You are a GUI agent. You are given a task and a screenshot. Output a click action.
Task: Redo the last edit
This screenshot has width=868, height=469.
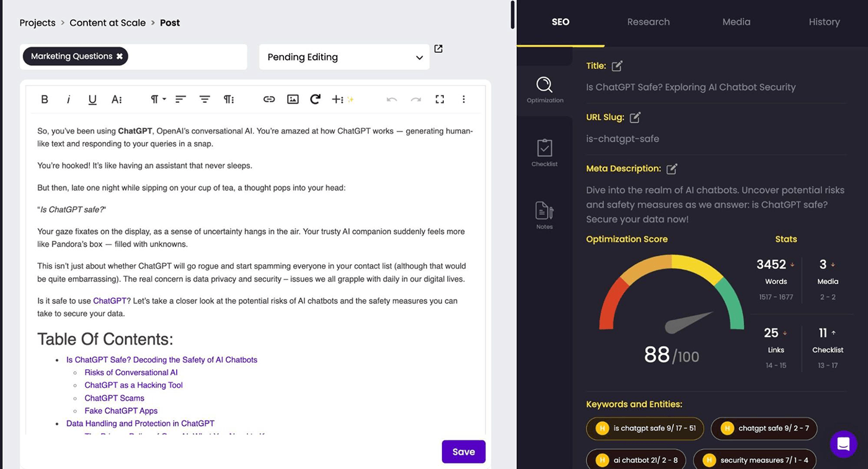415,99
